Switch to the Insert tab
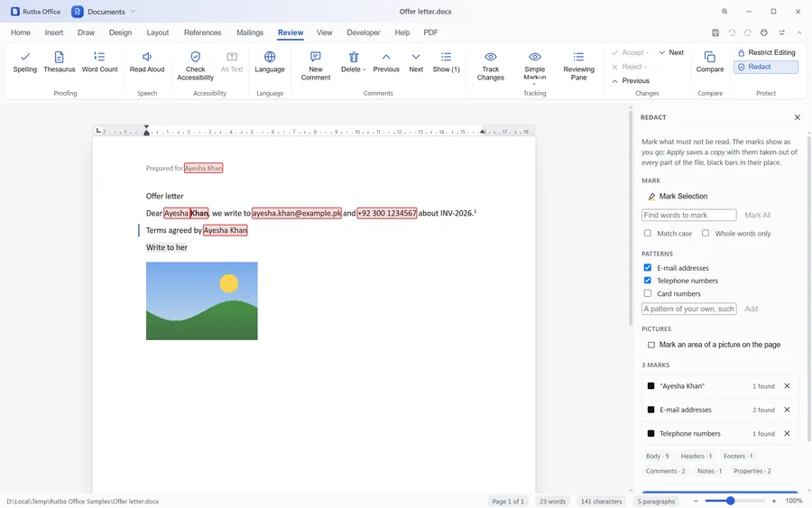Image resolution: width=812 pixels, height=508 pixels. (54, 32)
